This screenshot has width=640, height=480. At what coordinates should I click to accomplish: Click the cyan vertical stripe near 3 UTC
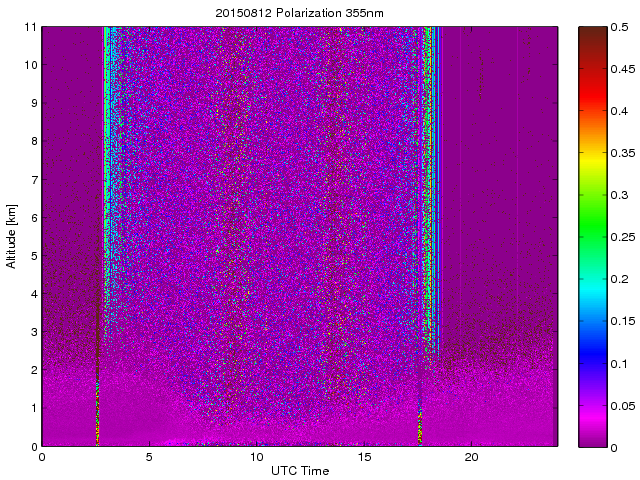point(107,150)
